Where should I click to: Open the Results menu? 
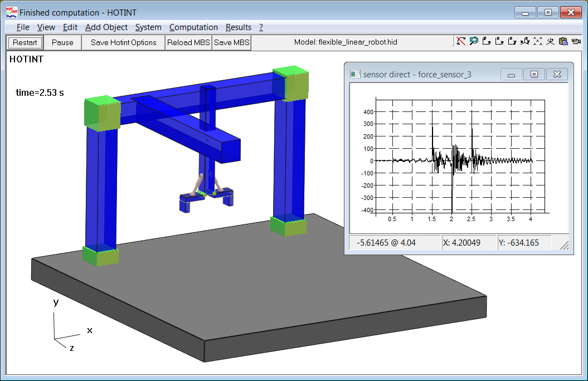click(x=239, y=27)
